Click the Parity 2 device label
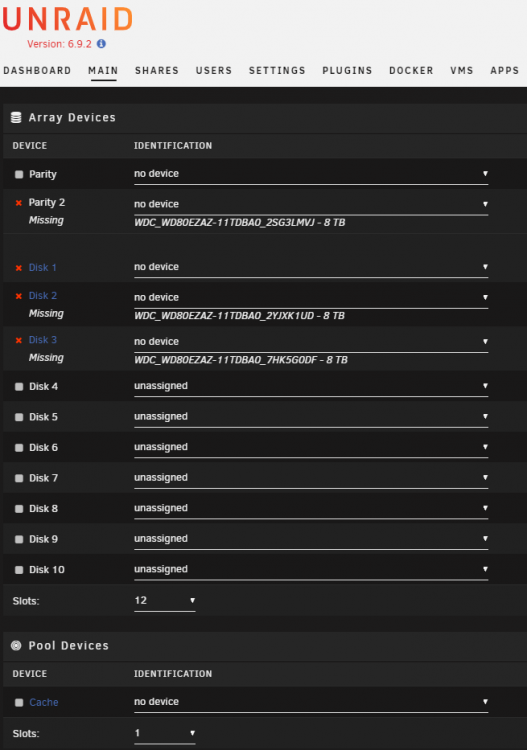Viewport: 527px width, 750px height. click(46, 203)
